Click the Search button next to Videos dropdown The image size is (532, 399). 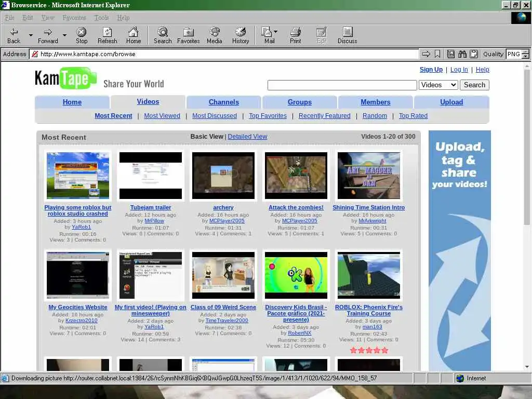[x=474, y=85]
